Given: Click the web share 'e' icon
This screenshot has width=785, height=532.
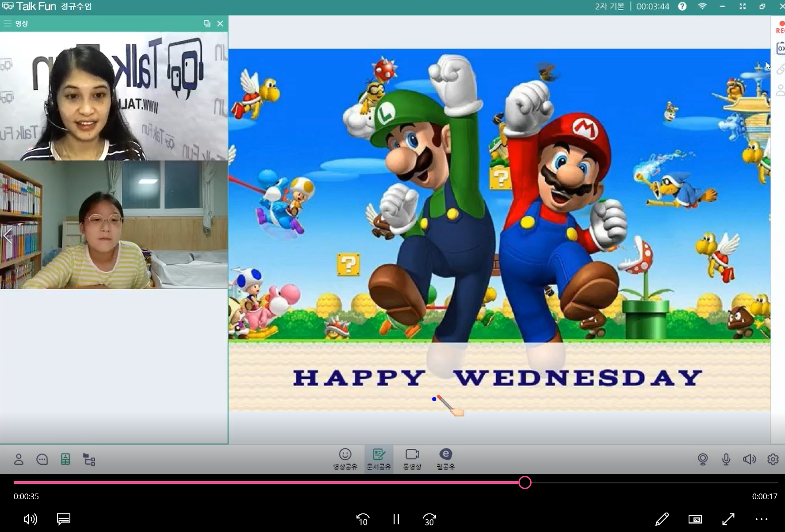Looking at the screenshot, I should (445, 459).
